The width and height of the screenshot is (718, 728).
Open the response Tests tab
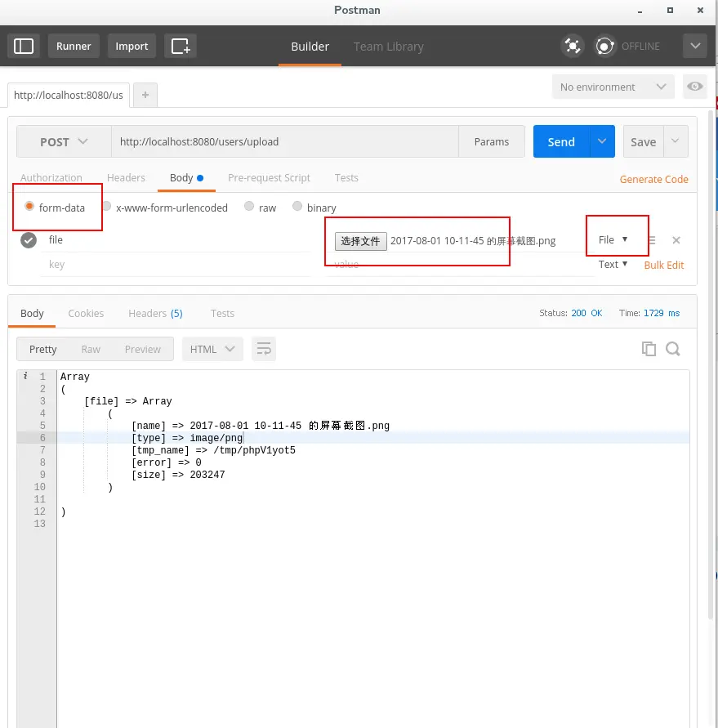pos(222,314)
